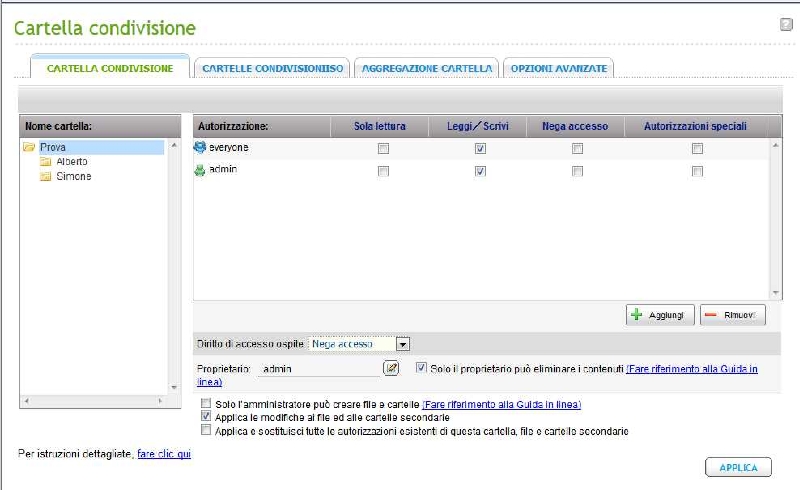This screenshot has width=800, height=490.
Task: Select the Prova folder icon
Action: 29,147
